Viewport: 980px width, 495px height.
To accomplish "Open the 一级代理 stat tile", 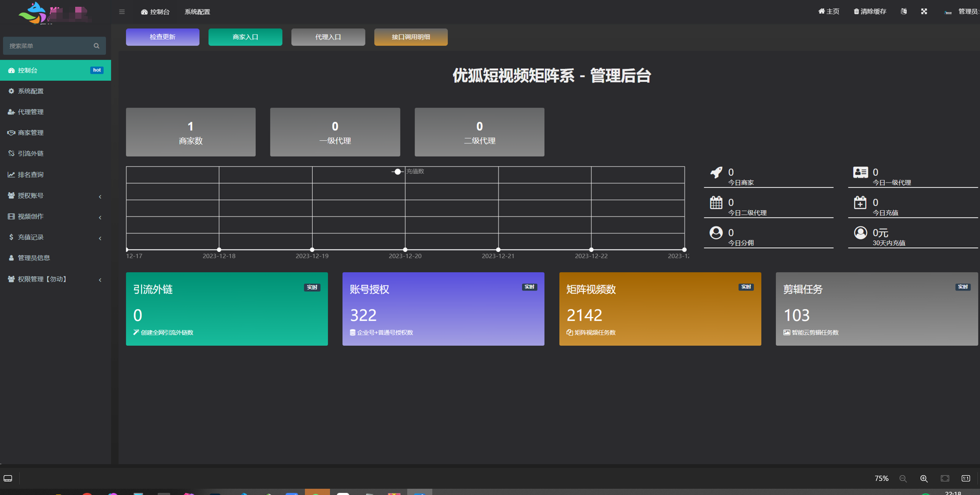I will (x=335, y=132).
